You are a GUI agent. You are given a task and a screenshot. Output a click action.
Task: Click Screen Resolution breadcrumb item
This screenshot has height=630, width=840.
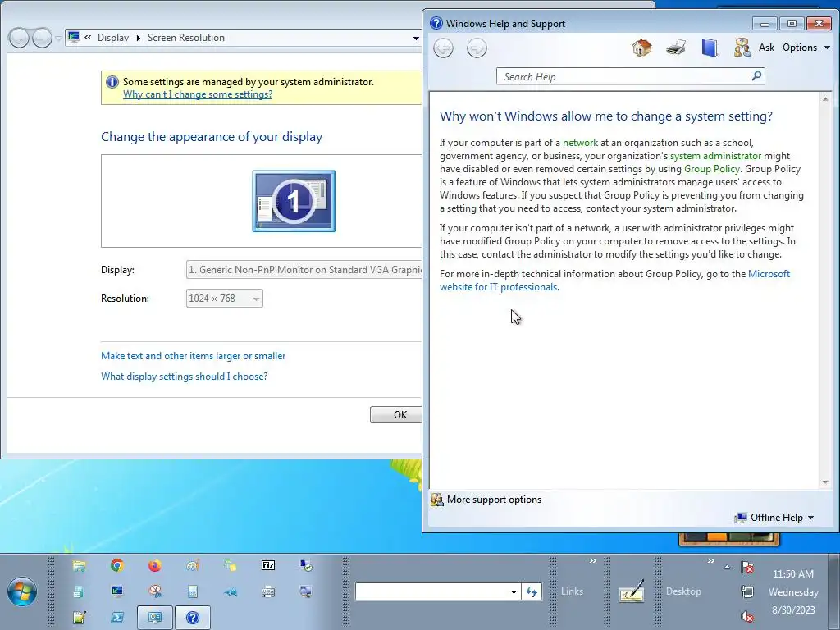click(186, 38)
